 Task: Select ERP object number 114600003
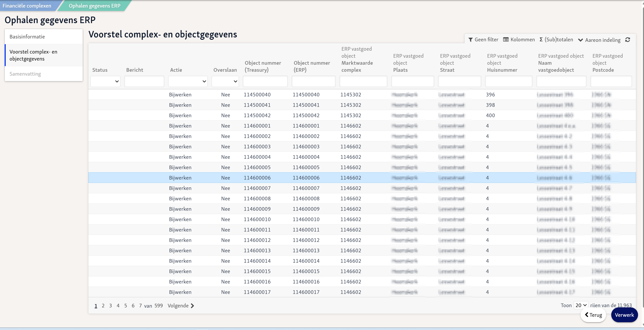[306, 147]
